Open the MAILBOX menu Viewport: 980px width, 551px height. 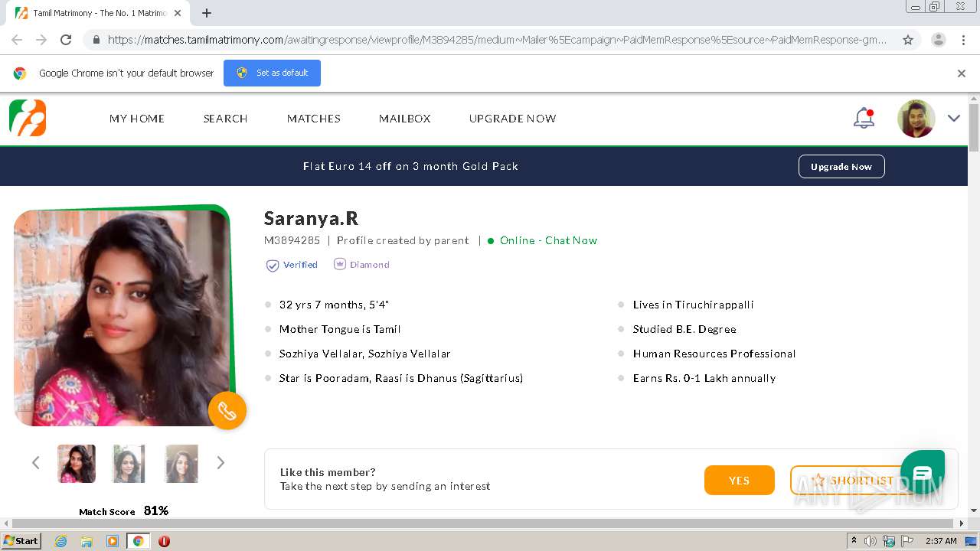405,119
